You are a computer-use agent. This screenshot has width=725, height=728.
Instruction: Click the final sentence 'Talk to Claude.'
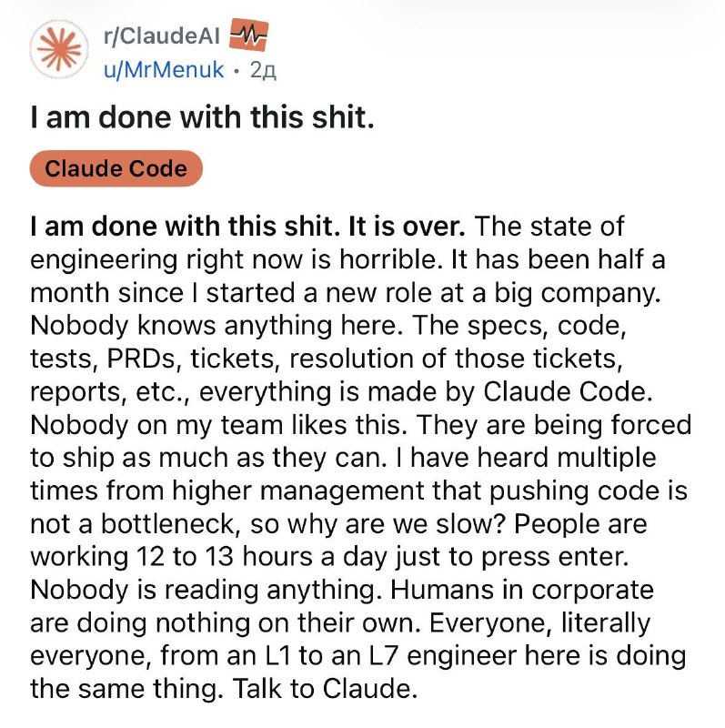point(325,689)
